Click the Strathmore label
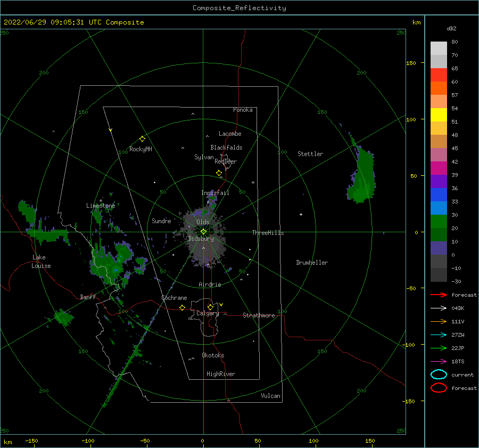 [259, 315]
